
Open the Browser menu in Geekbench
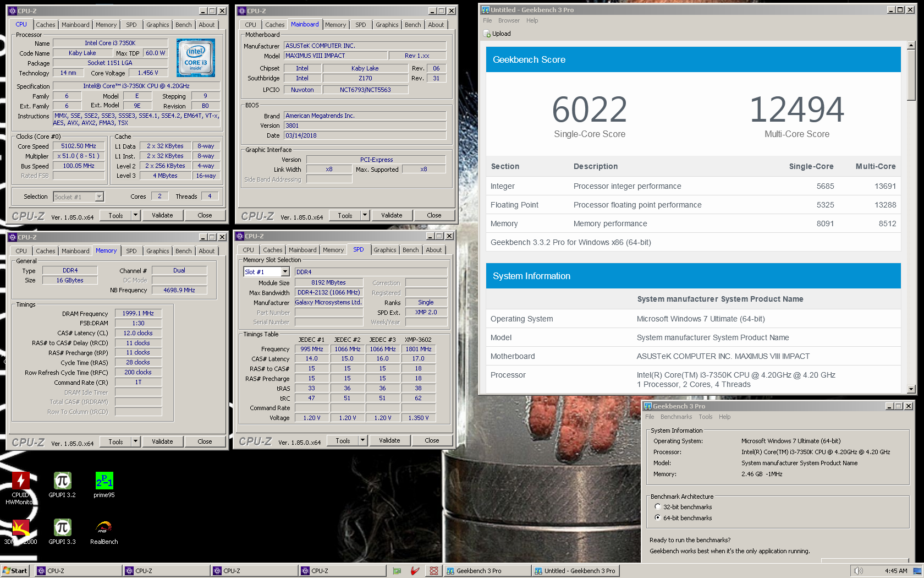tap(509, 20)
